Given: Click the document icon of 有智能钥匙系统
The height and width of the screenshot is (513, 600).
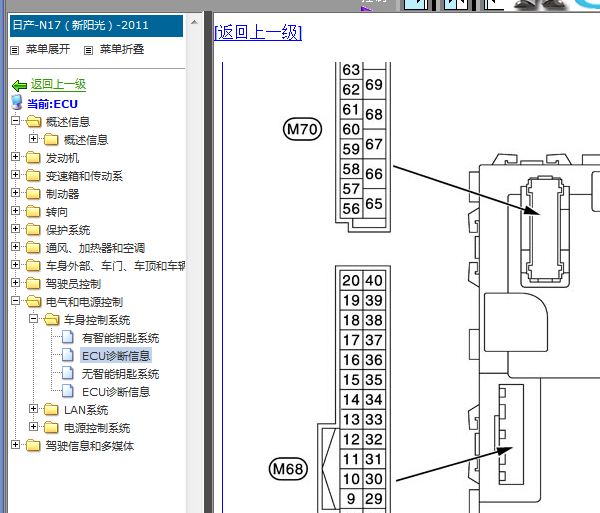Looking at the screenshot, I should 68,337.
